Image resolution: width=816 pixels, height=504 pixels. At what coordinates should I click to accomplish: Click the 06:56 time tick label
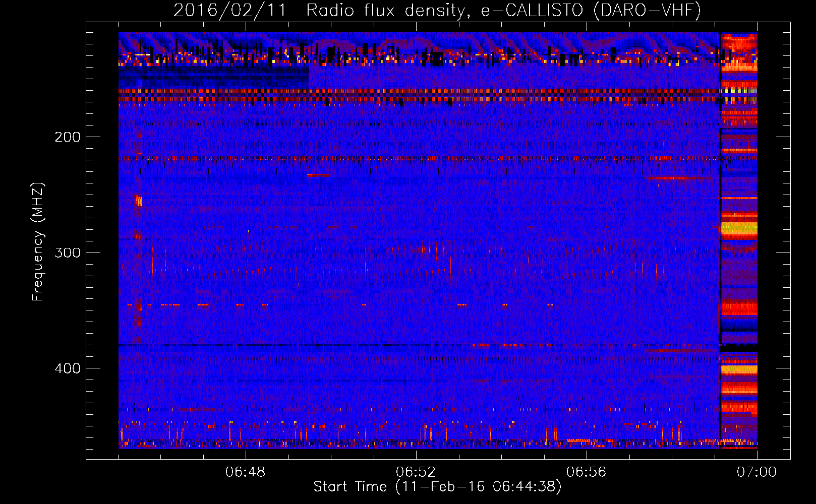coord(587,472)
